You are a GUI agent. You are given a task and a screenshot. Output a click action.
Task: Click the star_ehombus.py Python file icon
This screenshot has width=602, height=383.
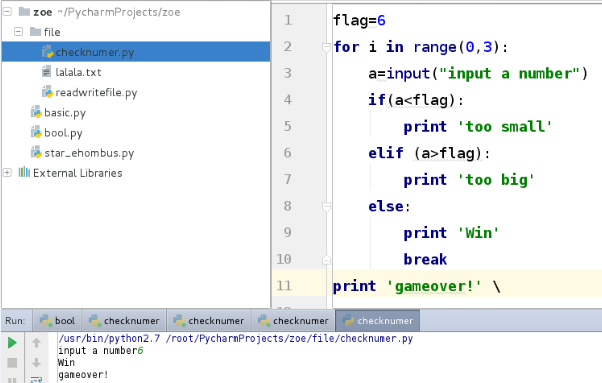pyautogui.click(x=36, y=153)
